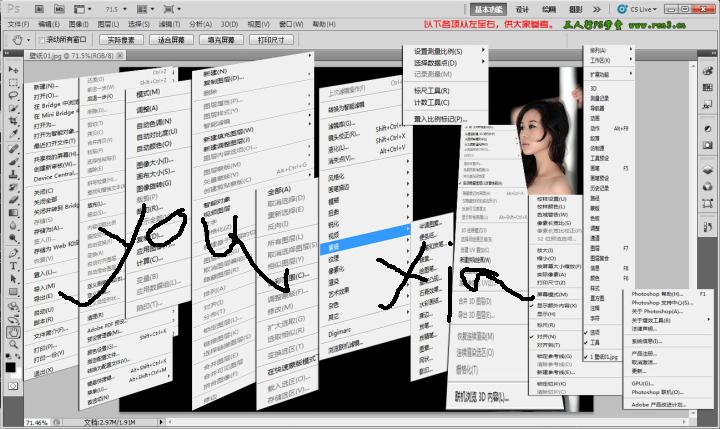This screenshot has height=429, width=720.
Task: Open status bar info arrow menu
Action: pyautogui.click(x=161, y=422)
